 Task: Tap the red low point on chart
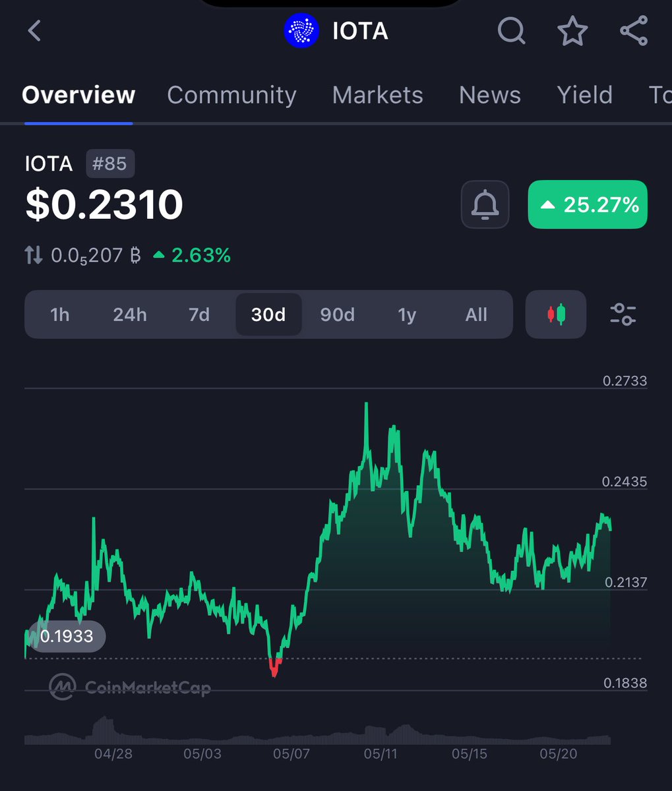click(275, 668)
